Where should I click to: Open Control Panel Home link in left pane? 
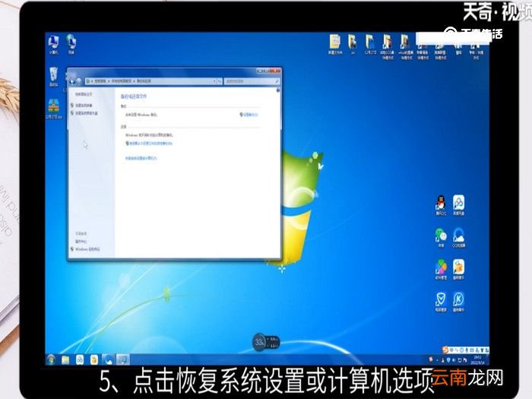pos(84,94)
